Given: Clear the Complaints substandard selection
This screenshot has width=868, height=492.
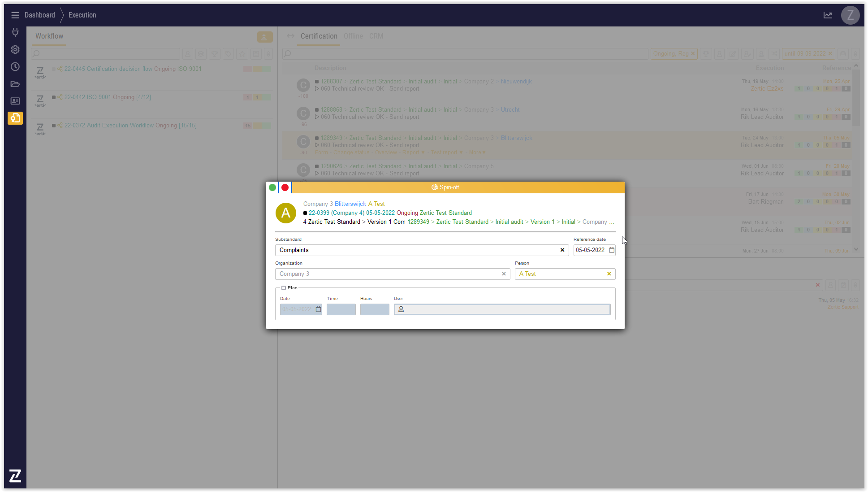Looking at the screenshot, I should click(x=562, y=250).
